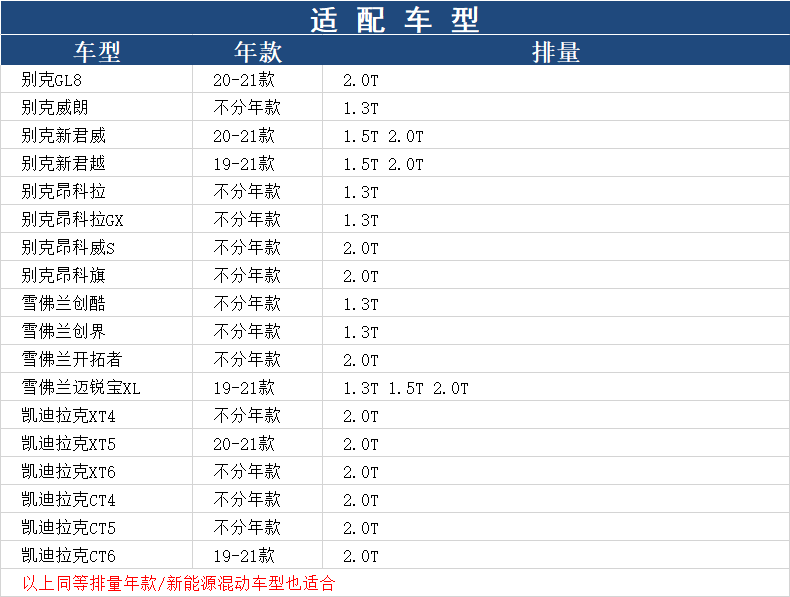The height and width of the screenshot is (597, 790).
Task: Click the 1.5T 2.0T displacement for 别克新君威
Action: pyautogui.click(x=383, y=136)
